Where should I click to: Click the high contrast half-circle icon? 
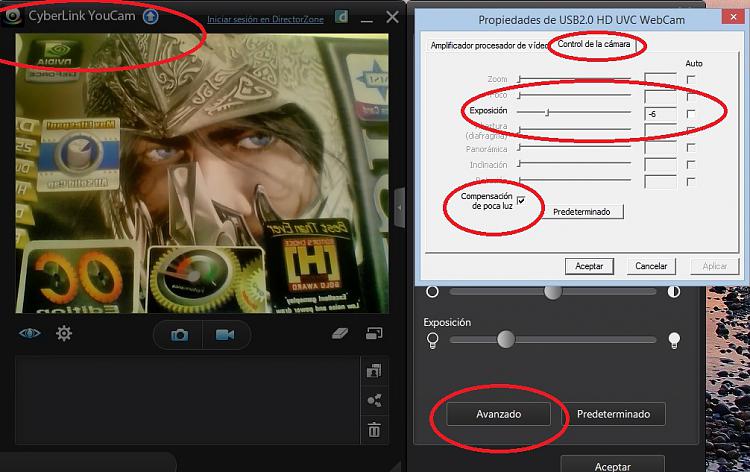[673, 291]
